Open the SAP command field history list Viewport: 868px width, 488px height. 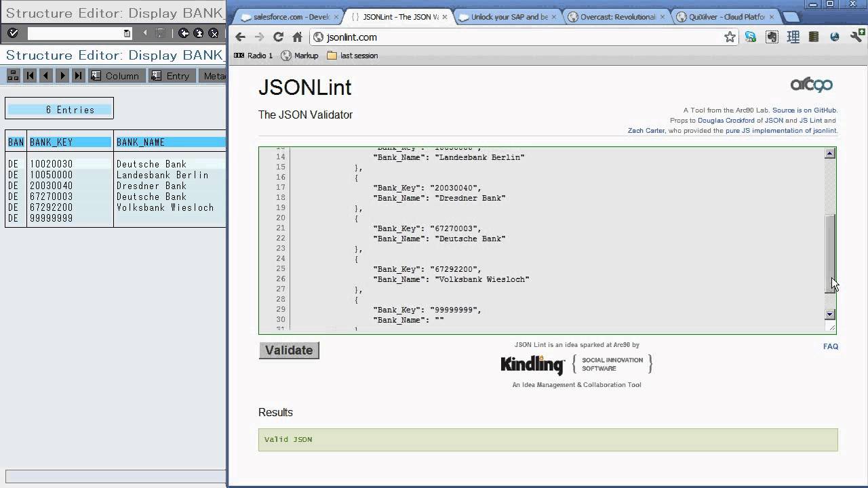[127, 33]
